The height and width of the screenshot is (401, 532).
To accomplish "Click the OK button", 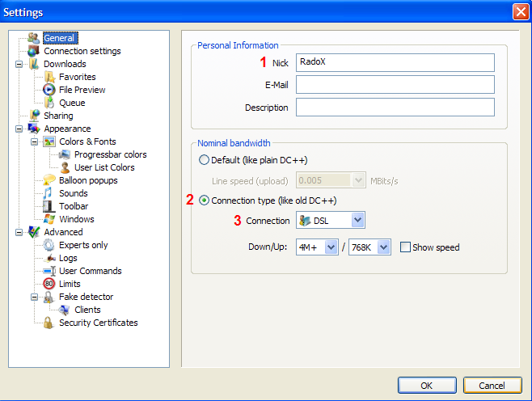I will pyautogui.click(x=426, y=385).
